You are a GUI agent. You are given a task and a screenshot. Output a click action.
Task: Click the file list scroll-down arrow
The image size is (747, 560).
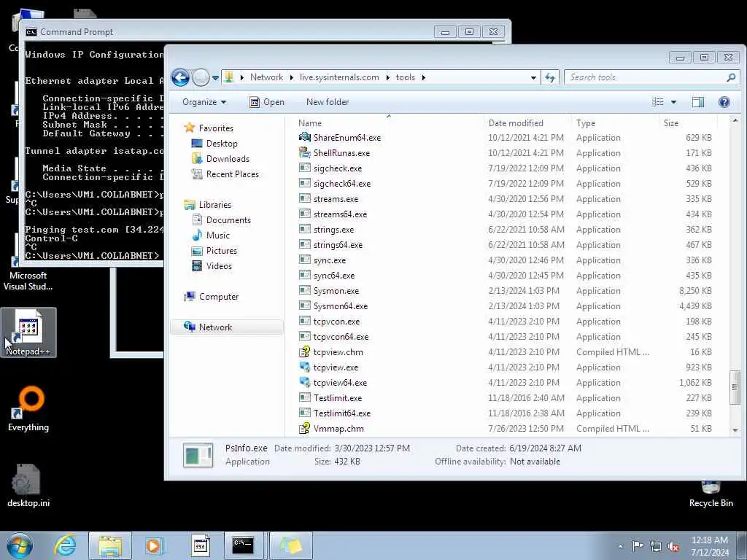click(x=734, y=430)
